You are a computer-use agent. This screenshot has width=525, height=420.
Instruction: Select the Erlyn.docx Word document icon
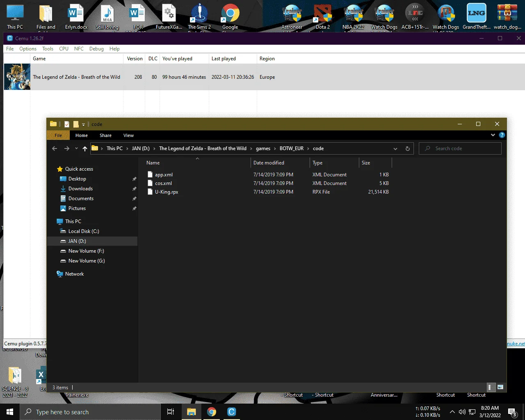tap(76, 16)
